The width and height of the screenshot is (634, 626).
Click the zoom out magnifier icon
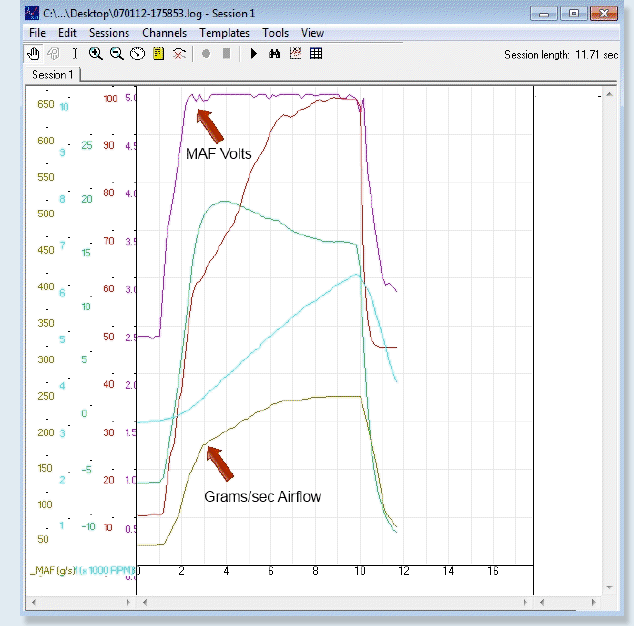116,53
